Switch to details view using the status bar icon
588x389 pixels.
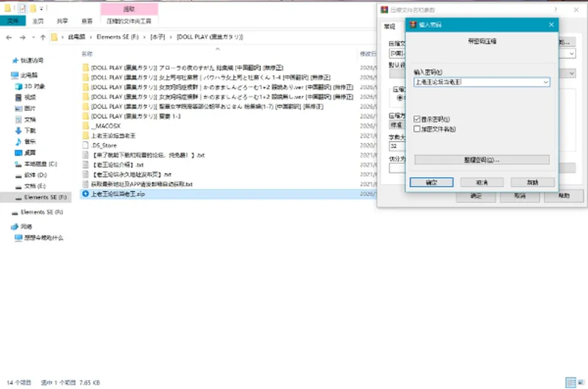(x=571, y=383)
